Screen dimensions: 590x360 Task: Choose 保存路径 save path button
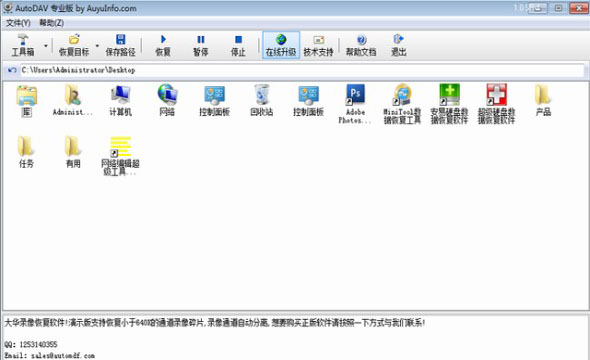120,45
